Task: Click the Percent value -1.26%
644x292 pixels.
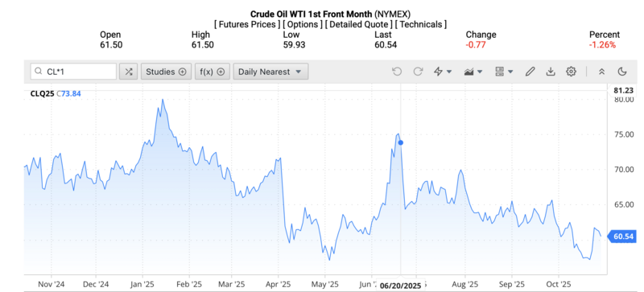Action: coord(602,45)
